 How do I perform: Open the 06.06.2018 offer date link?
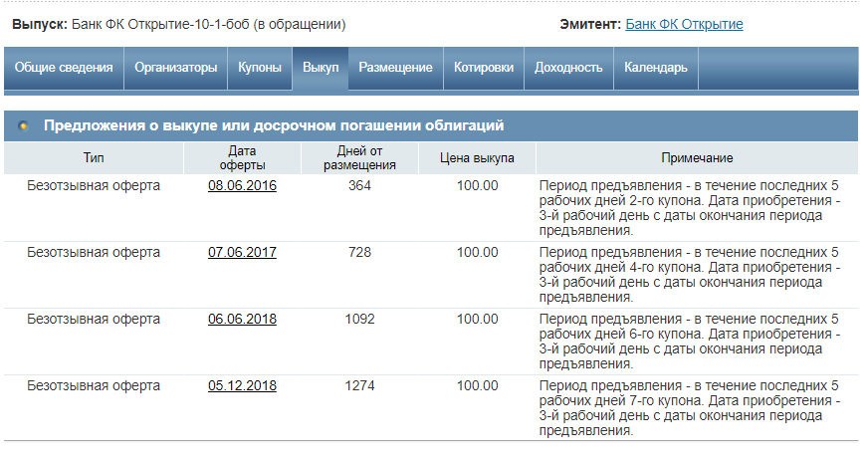pos(242,319)
